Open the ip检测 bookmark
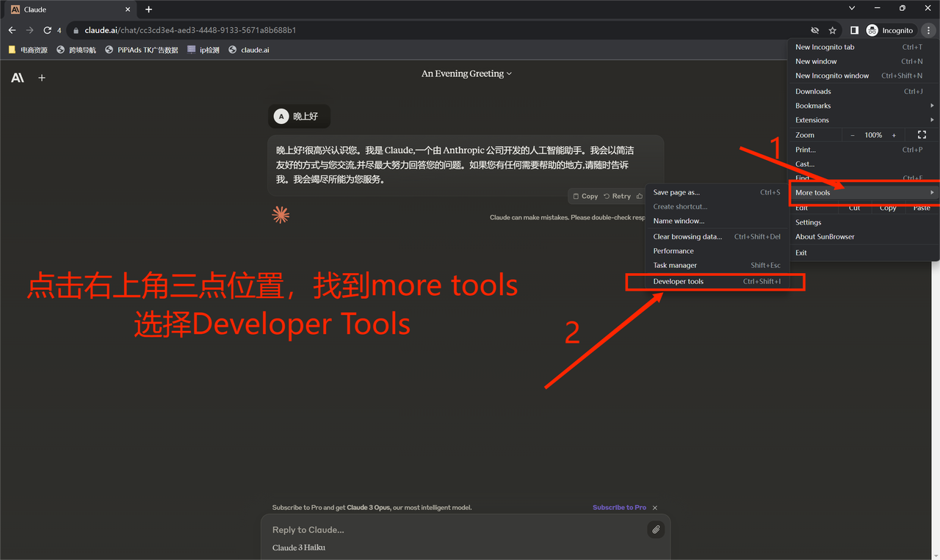Viewport: 940px width, 560px height. [203, 50]
